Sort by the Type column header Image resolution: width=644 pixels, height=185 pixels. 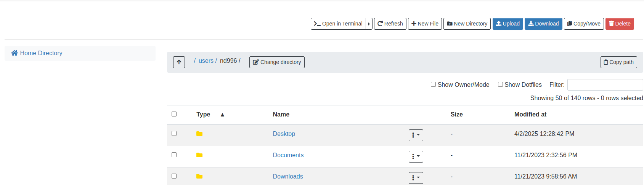coord(203,115)
